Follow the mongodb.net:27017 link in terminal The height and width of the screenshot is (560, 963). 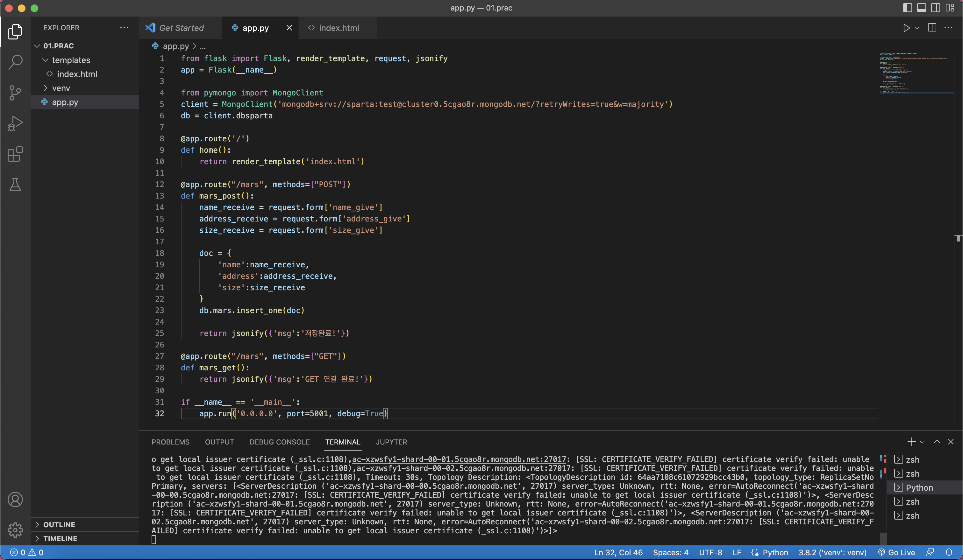[x=459, y=459]
